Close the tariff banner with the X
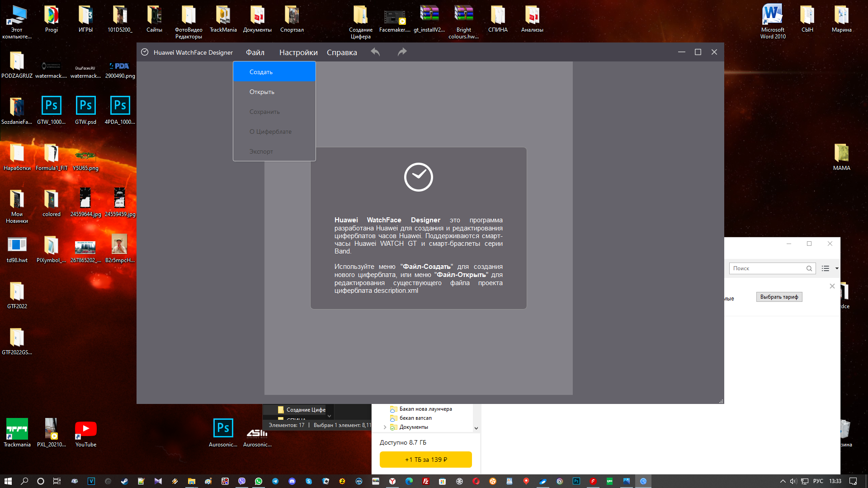The height and width of the screenshot is (488, 868). (832, 286)
